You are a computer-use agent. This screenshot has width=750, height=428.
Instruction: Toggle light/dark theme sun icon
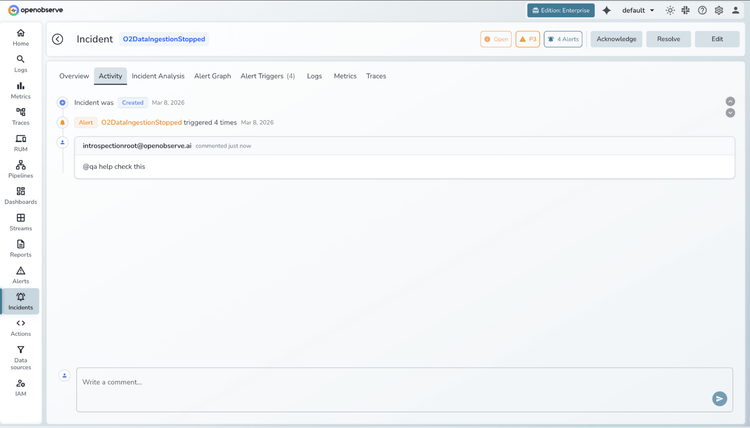tap(670, 10)
